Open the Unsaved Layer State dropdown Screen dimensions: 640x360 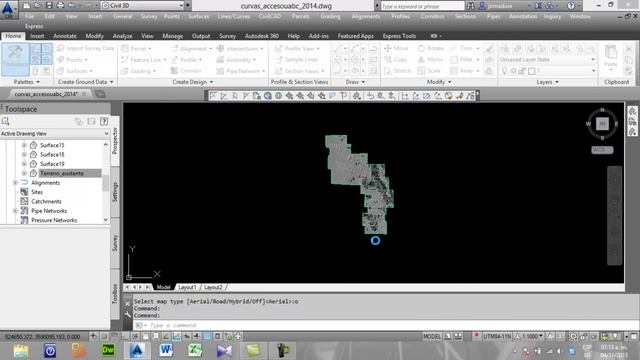pos(547,60)
